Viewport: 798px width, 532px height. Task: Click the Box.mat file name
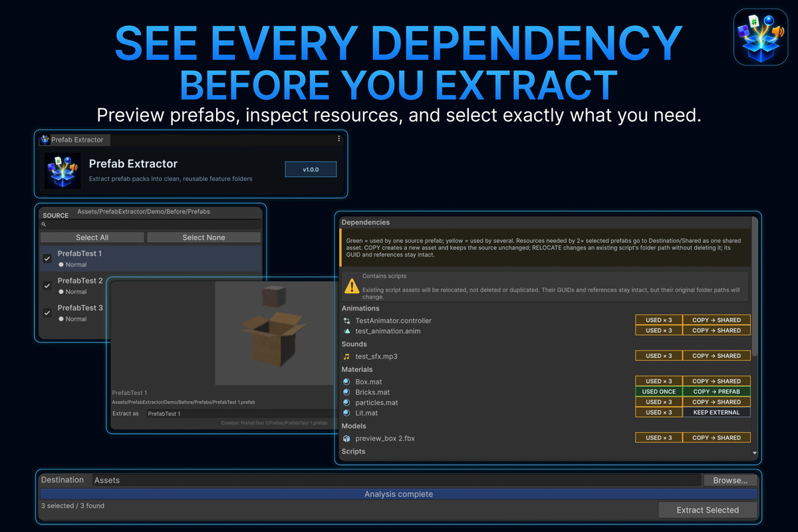[x=368, y=382]
